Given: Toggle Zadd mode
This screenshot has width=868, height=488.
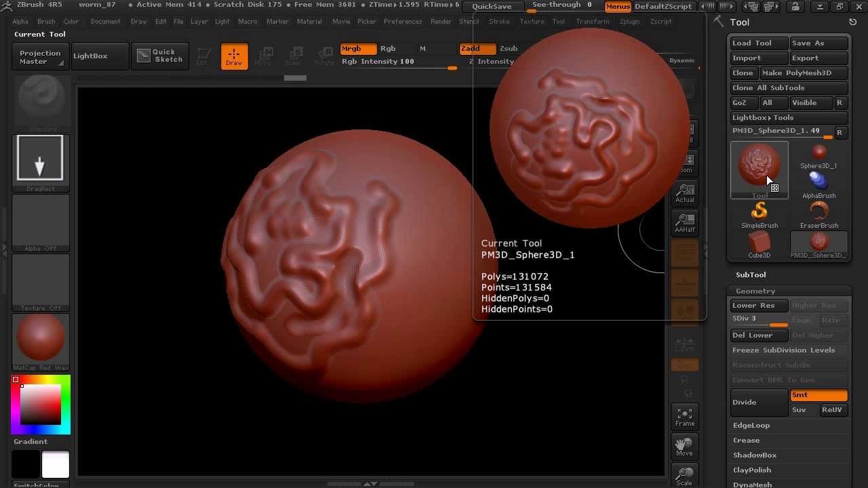Looking at the screenshot, I should [x=477, y=49].
